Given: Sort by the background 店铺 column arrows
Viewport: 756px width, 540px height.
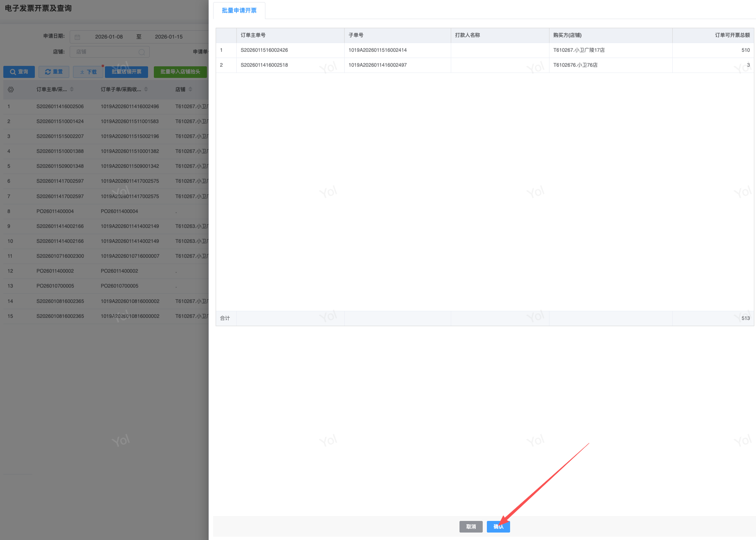Looking at the screenshot, I should [190, 89].
